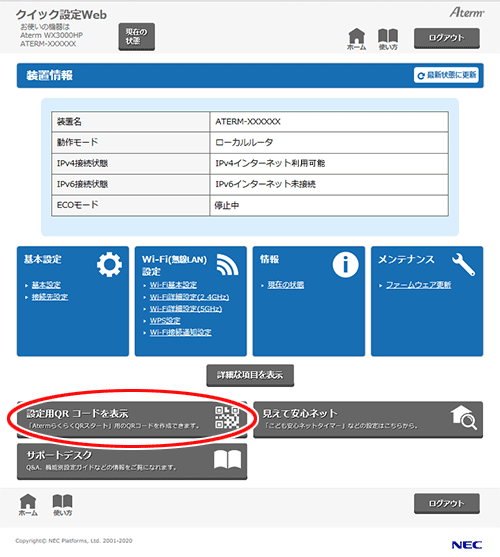Viewport: 500px width, 557px height.
Task: Click IPv4インターネット利用可能 value
Action: click(x=270, y=163)
